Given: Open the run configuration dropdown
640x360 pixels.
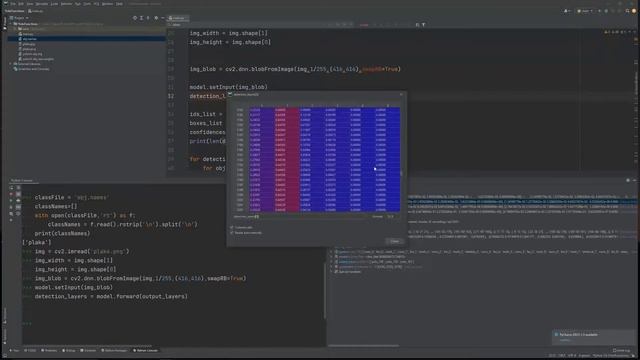Looking at the screenshot, I should tap(584, 11).
